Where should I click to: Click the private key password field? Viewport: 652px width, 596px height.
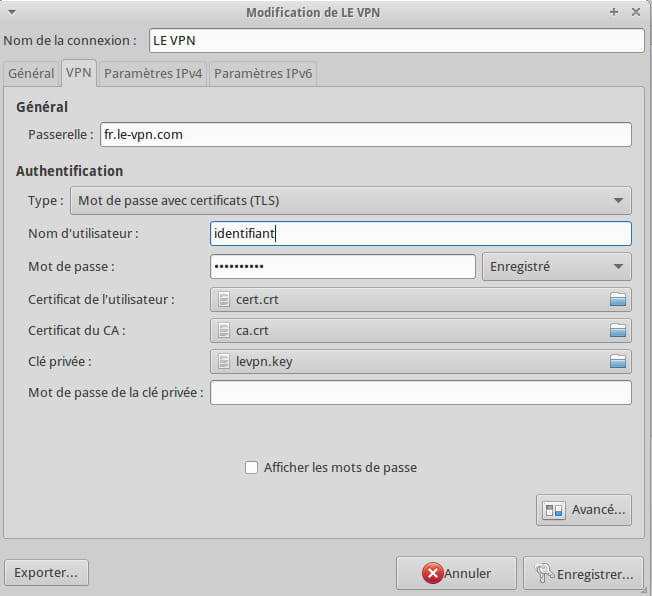tap(421, 393)
